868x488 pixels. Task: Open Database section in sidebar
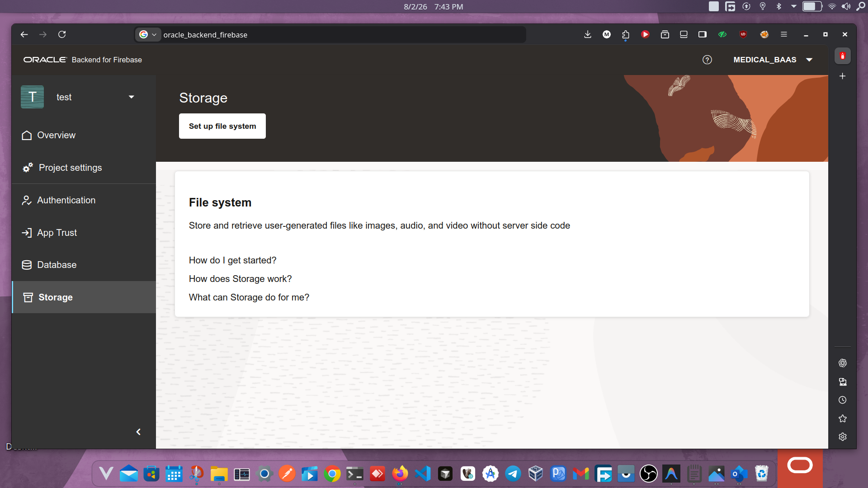pos(84,265)
